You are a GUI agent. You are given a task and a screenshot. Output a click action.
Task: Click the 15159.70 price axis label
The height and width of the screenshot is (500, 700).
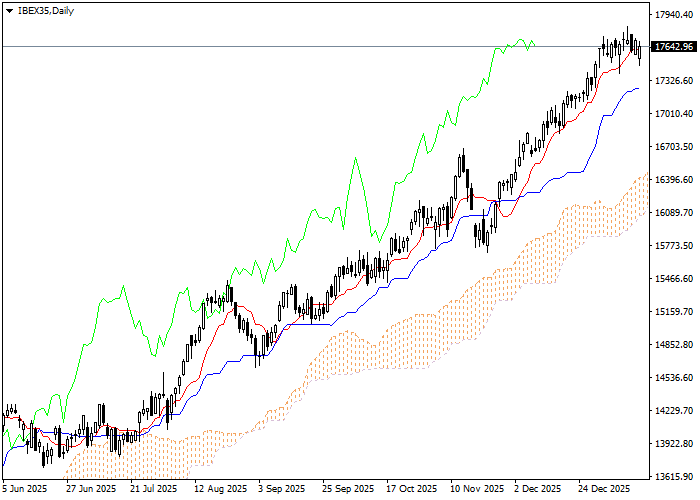click(x=673, y=312)
